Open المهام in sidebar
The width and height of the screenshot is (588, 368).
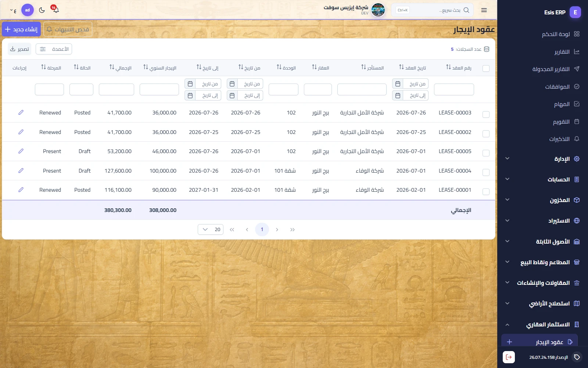click(x=542, y=104)
